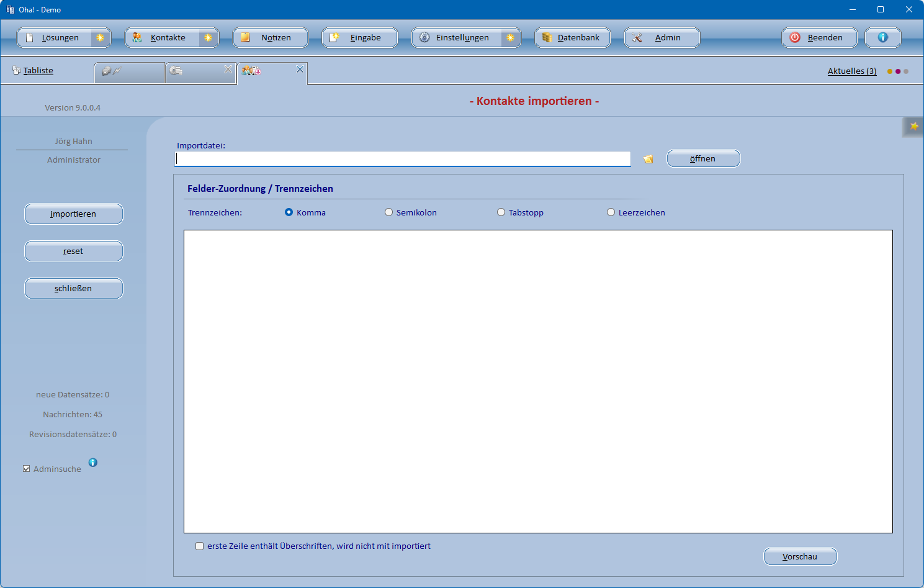
Task: Select Semikolon as separator
Action: tap(389, 212)
